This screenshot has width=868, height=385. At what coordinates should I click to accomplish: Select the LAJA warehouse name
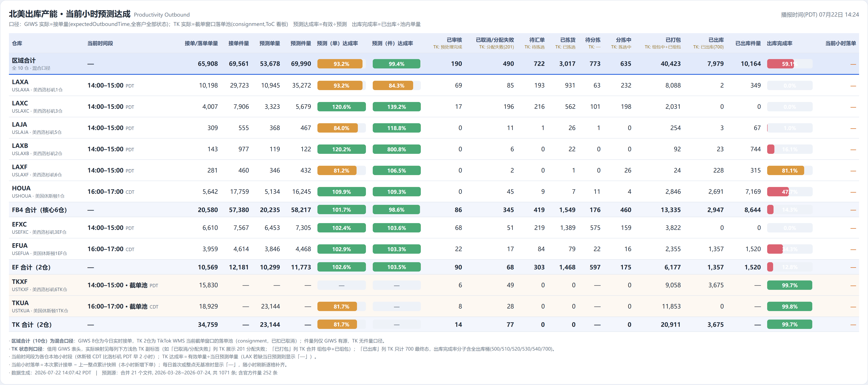coord(20,125)
